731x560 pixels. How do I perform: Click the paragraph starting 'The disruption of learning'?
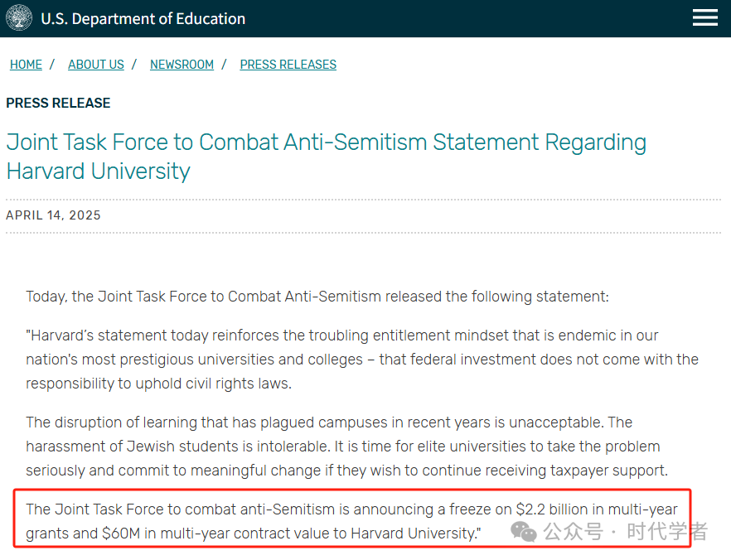pos(347,446)
